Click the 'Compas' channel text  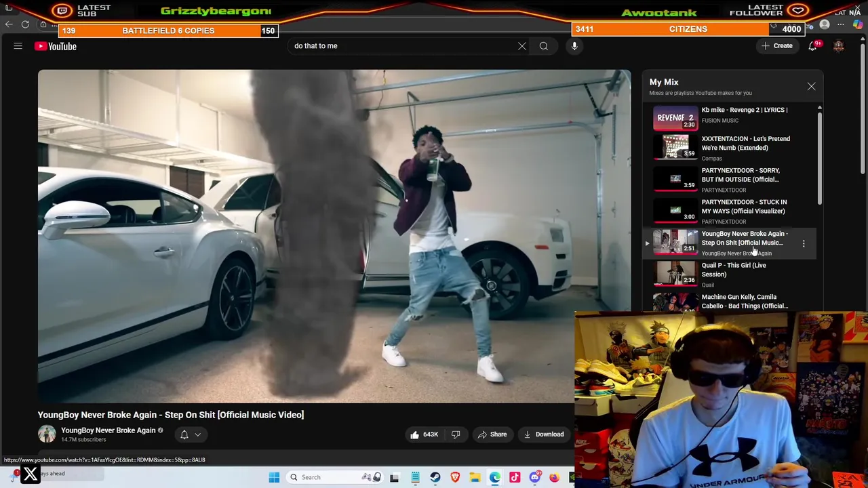click(x=712, y=159)
